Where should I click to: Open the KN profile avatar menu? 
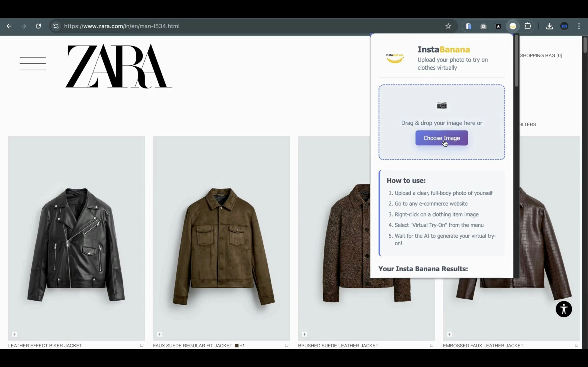click(564, 26)
